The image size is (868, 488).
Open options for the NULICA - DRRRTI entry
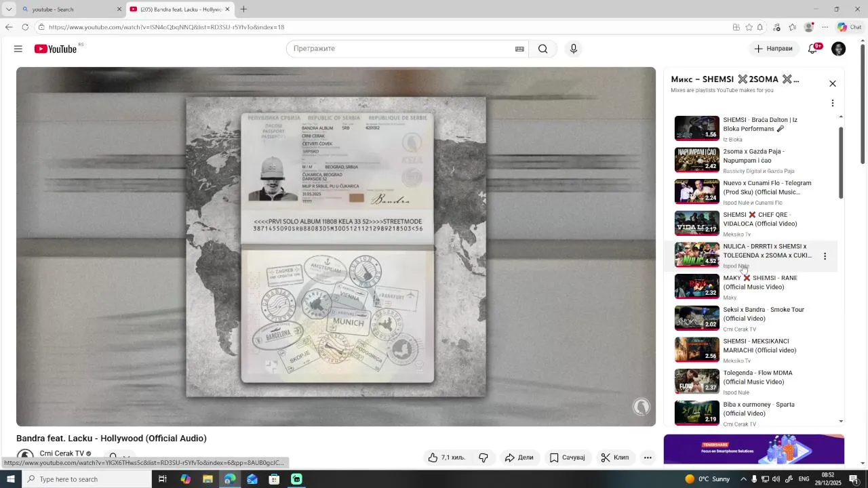click(x=825, y=256)
